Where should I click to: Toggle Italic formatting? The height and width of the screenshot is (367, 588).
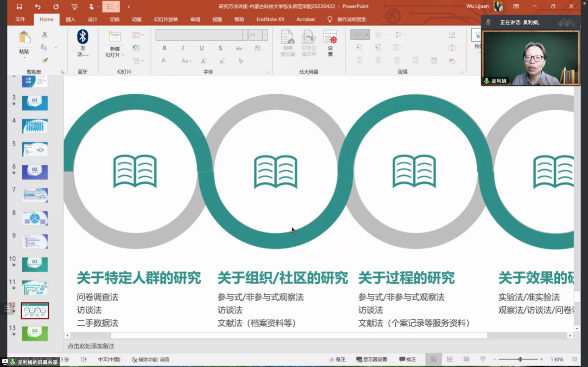tap(183, 48)
